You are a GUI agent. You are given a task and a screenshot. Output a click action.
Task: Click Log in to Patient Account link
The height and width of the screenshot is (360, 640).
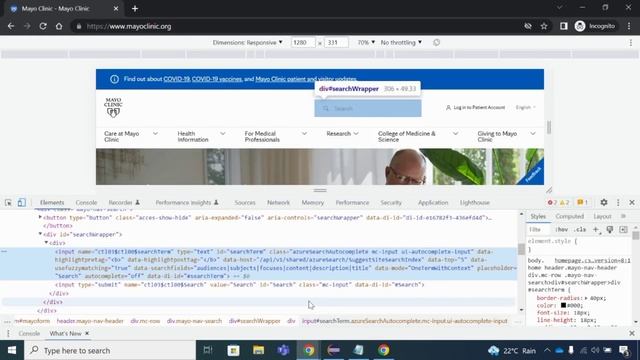(x=476, y=107)
